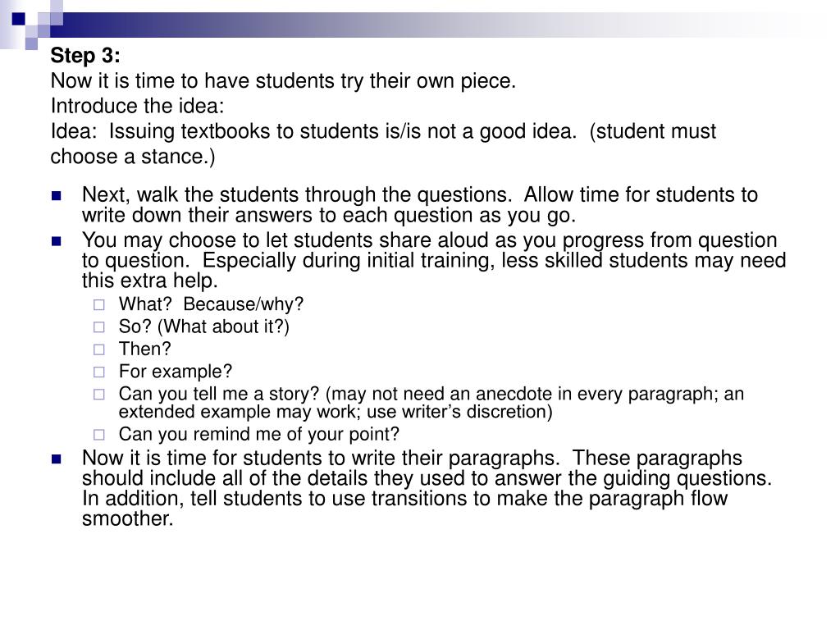Click the text "Then?" in the question list

[x=144, y=349]
